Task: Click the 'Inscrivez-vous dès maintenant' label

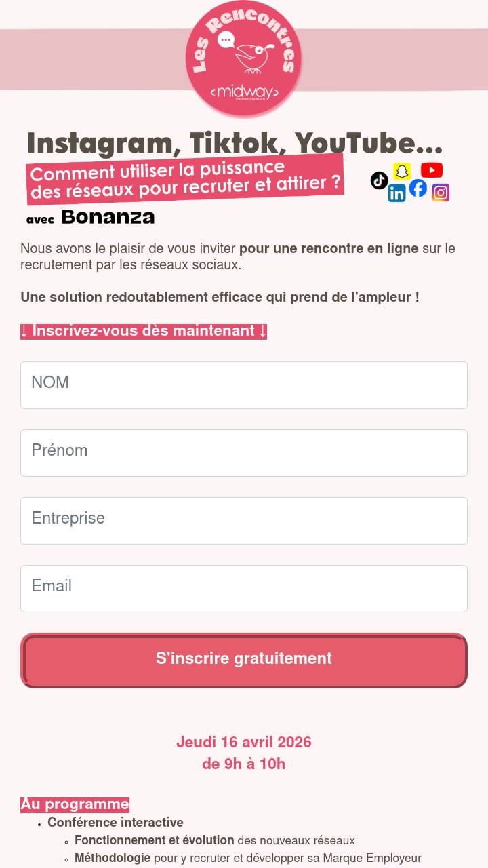Action: click(x=144, y=331)
